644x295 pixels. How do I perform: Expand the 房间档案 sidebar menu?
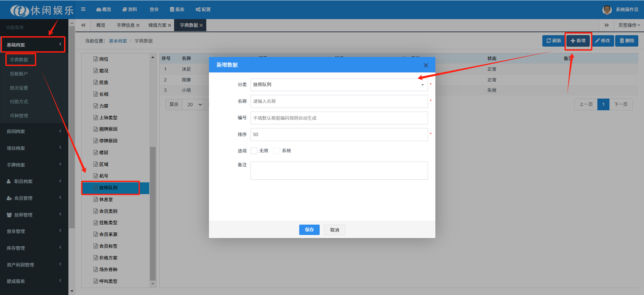coord(34,131)
